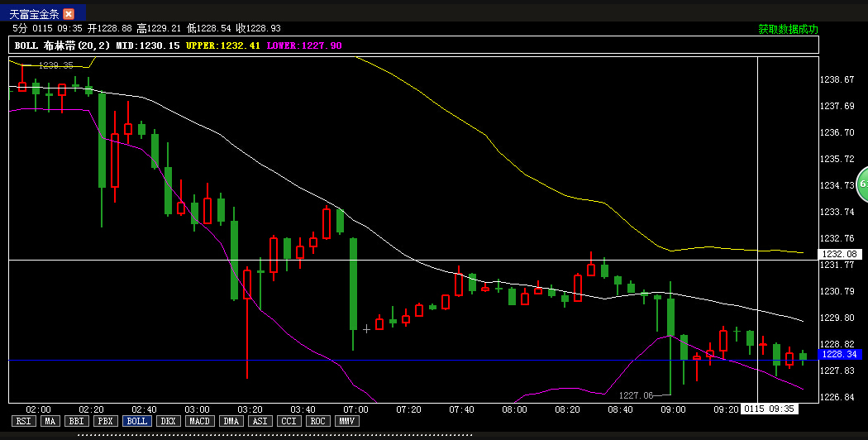This screenshot has height=440, width=868.
Task: Enable the MMV indicator
Action: pyautogui.click(x=346, y=421)
